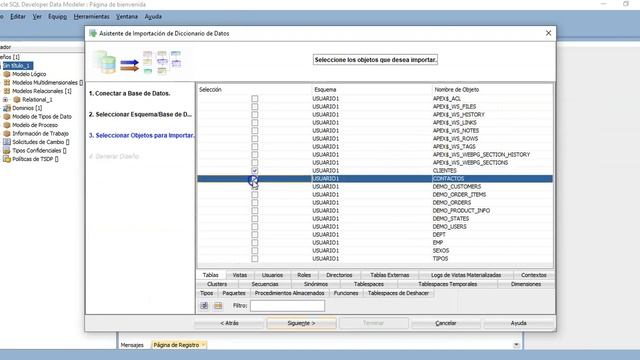Click the Solicitudes de Cambio icon
The width and height of the screenshot is (640, 360).
click(7, 142)
